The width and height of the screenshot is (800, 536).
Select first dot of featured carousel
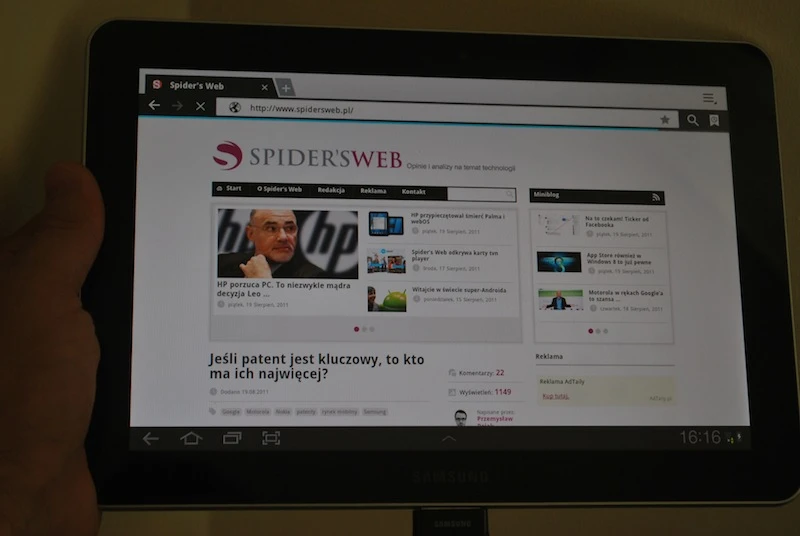356,329
